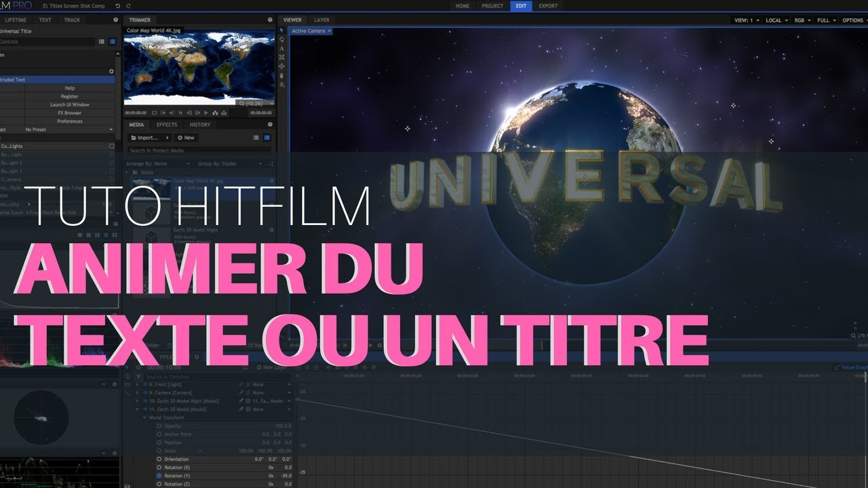The height and width of the screenshot is (488, 868).
Task: Open help icon on Controls panel
Action: click(115, 20)
